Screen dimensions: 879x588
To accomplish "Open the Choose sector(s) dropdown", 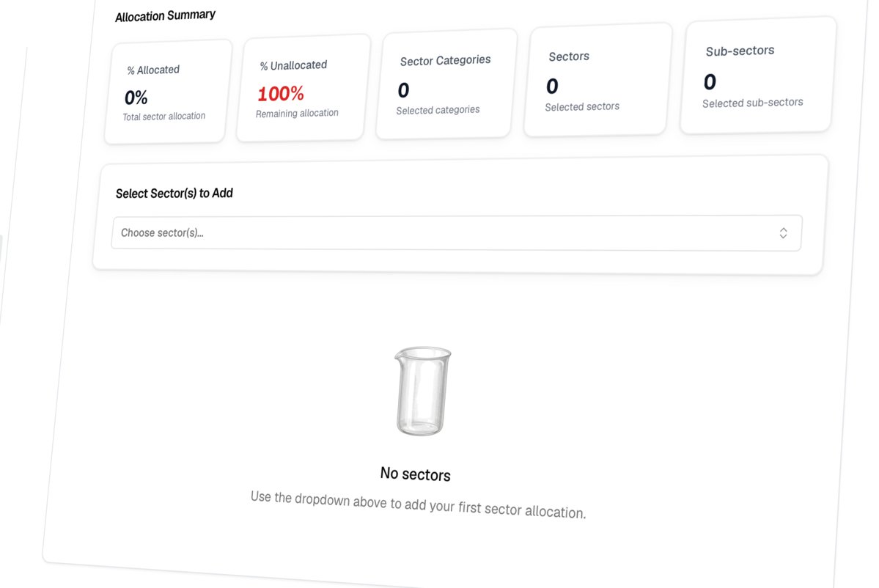I will click(457, 232).
